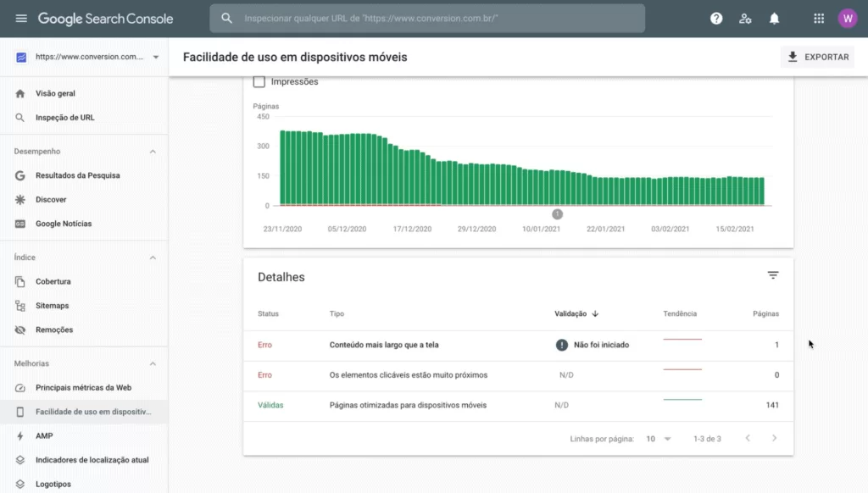
Task: Click the account avatar W
Action: [x=848, y=19]
